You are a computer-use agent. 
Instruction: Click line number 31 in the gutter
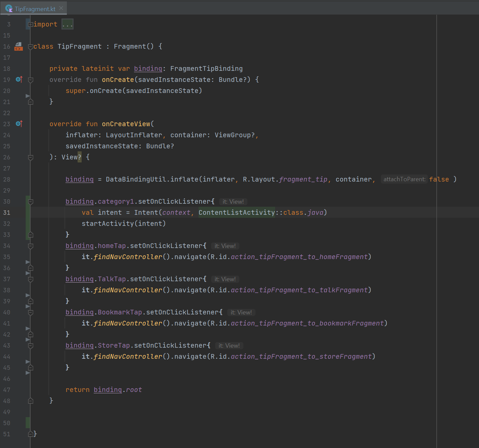(7, 213)
